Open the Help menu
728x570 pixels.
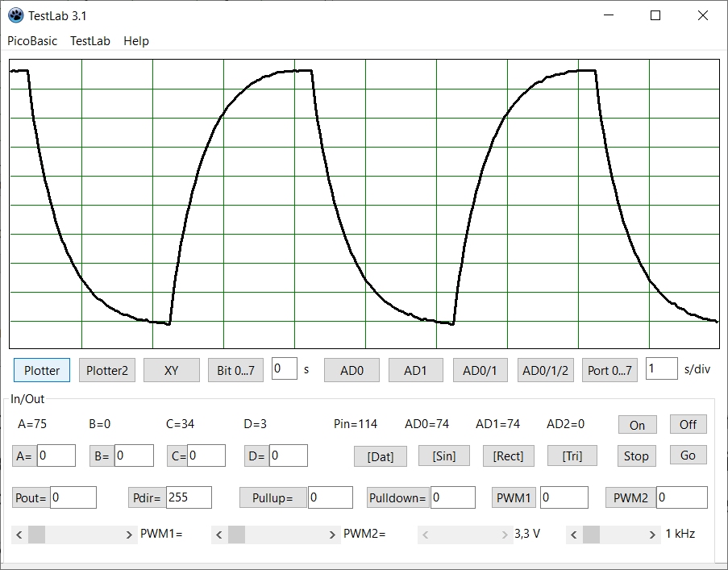136,41
